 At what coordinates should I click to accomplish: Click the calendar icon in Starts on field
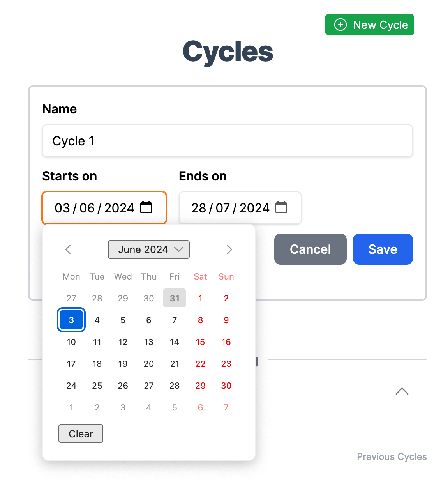pos(146,207)
